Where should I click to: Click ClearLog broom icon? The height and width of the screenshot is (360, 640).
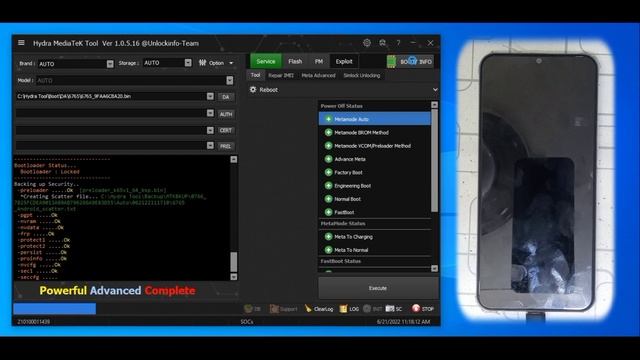(308, 309)
